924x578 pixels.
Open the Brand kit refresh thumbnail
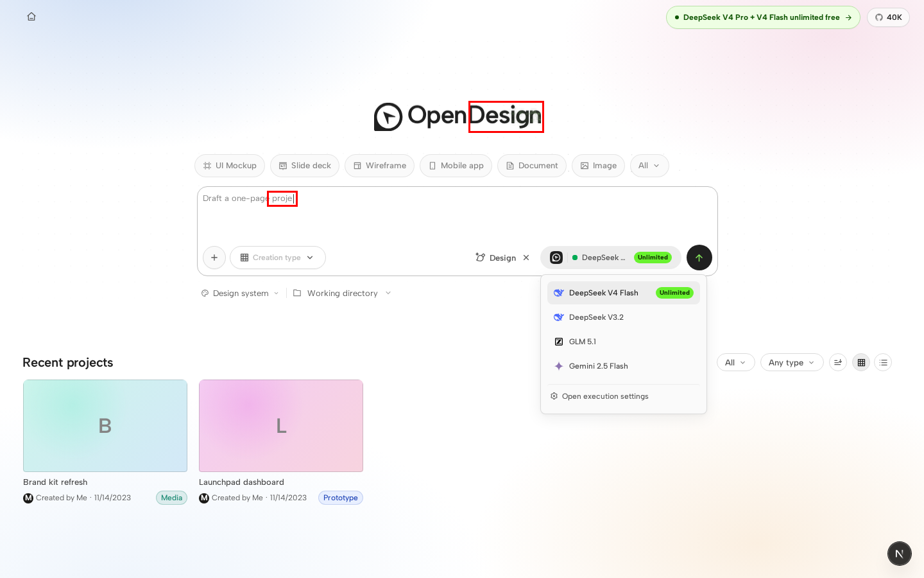point(105,426)
